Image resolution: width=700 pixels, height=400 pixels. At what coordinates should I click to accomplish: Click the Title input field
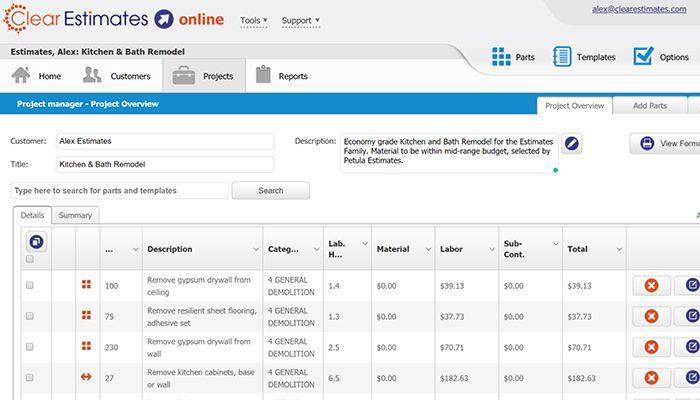(165, 164)
